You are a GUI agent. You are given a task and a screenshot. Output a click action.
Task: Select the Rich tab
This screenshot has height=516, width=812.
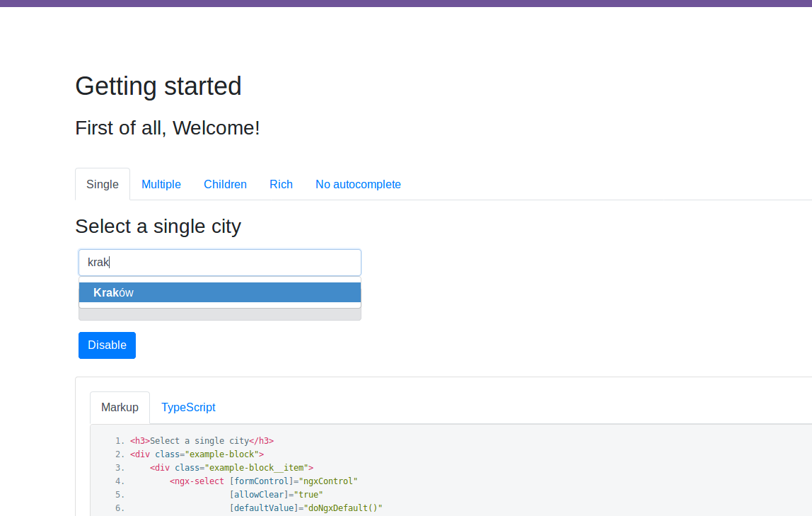pyautogui.click(x=281, y=184)
